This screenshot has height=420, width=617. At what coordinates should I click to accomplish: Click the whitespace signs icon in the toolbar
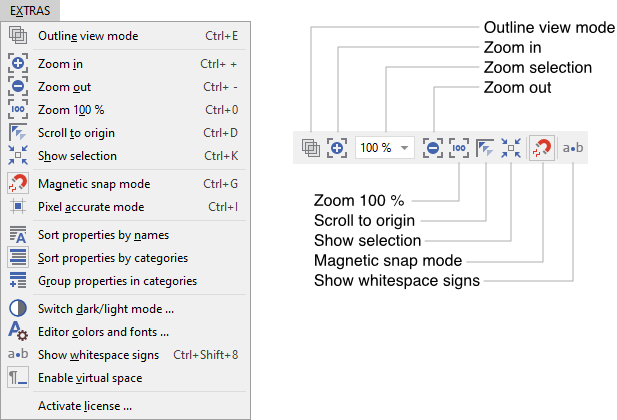[x=572, y=147]
